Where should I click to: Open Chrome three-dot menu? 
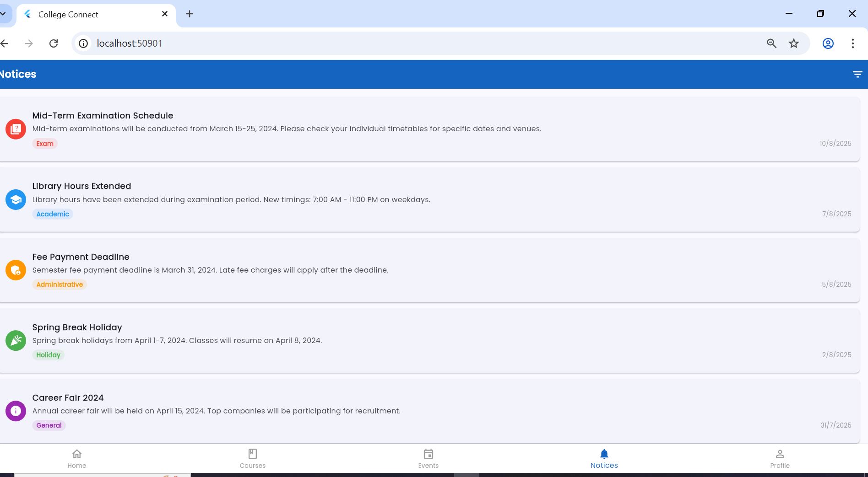(852, 43)
